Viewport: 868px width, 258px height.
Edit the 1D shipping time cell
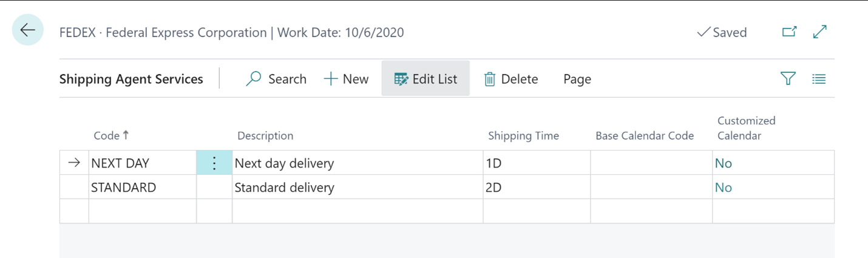pos(537,163)
